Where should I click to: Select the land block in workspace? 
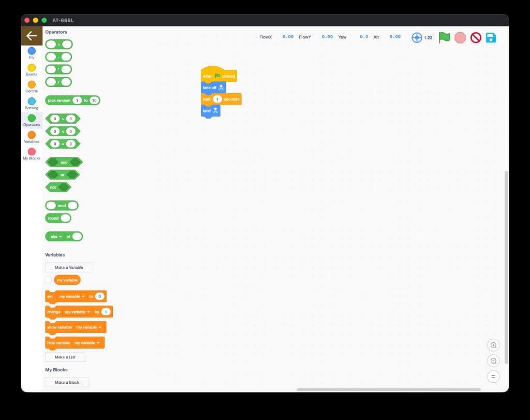(x=211, y=111)
